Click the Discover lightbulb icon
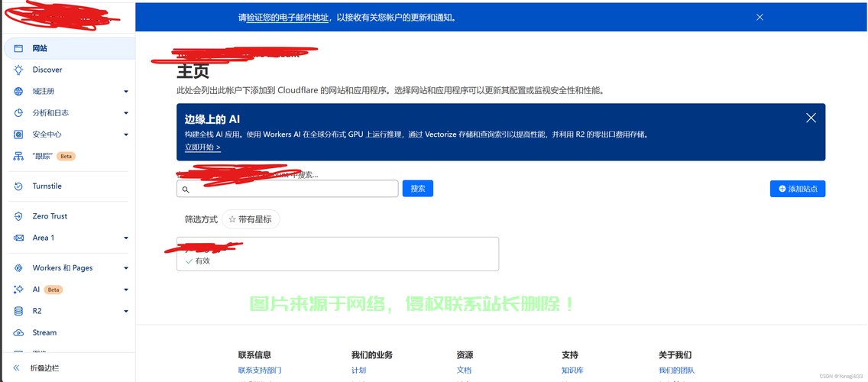The height and width of the screenshot is (382, 868). [18, 70]
